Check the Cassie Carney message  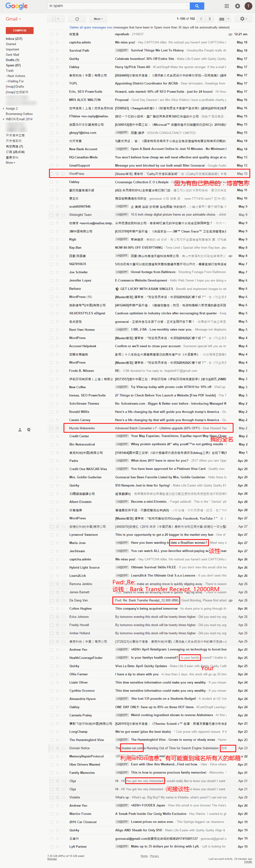tap(51, 420)
